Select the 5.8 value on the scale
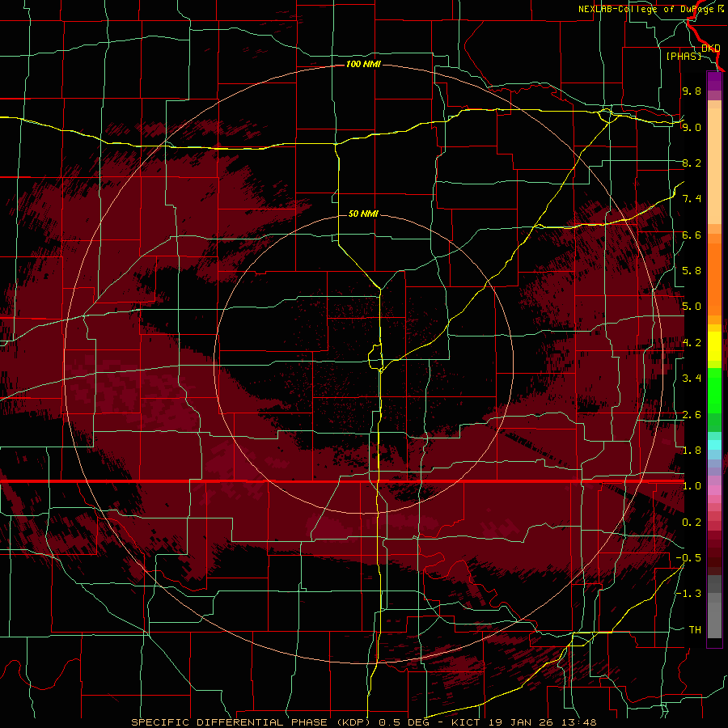This screenshot has width=728, height=728. click(692, 271)
